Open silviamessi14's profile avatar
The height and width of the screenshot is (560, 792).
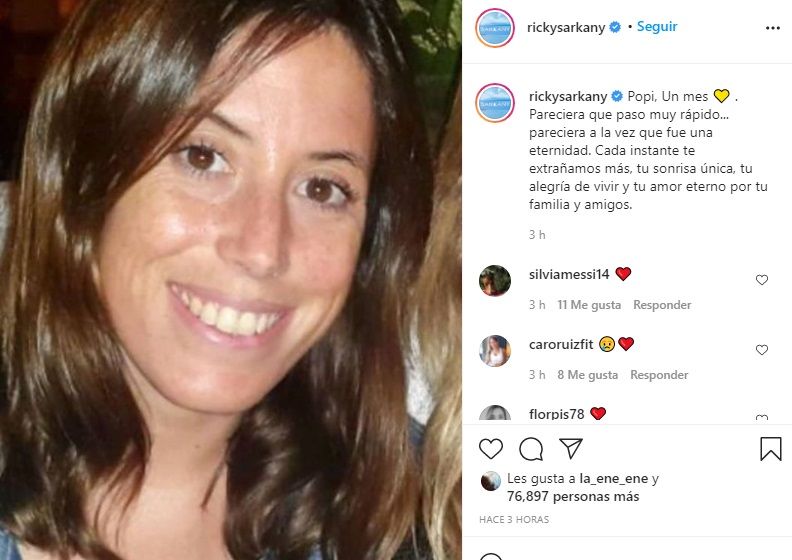click(x=494, y=281)
